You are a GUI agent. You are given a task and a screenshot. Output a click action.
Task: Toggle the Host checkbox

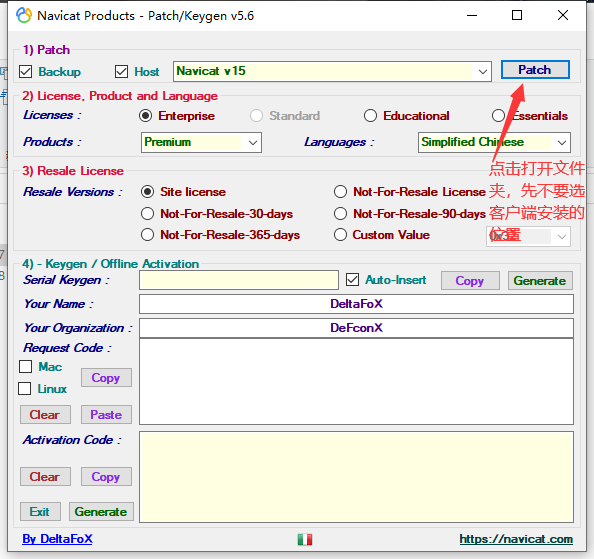coord(121,71)
